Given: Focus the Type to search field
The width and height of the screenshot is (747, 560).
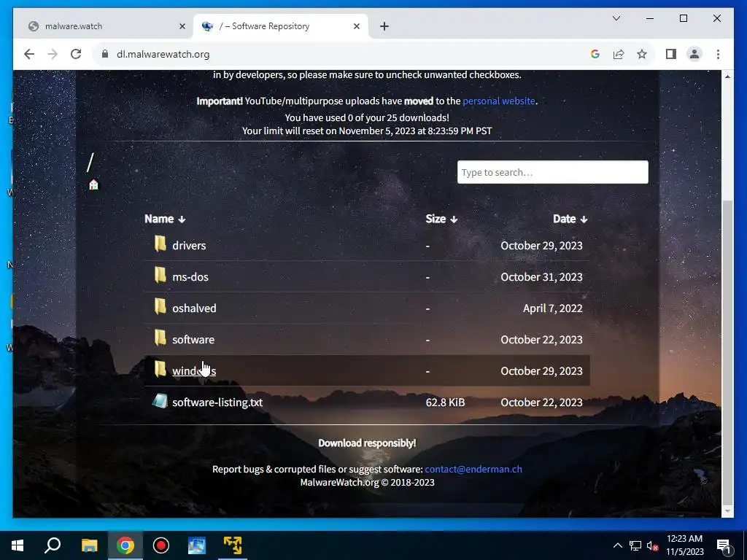Looking at the screenshot, I should (553, 172).
